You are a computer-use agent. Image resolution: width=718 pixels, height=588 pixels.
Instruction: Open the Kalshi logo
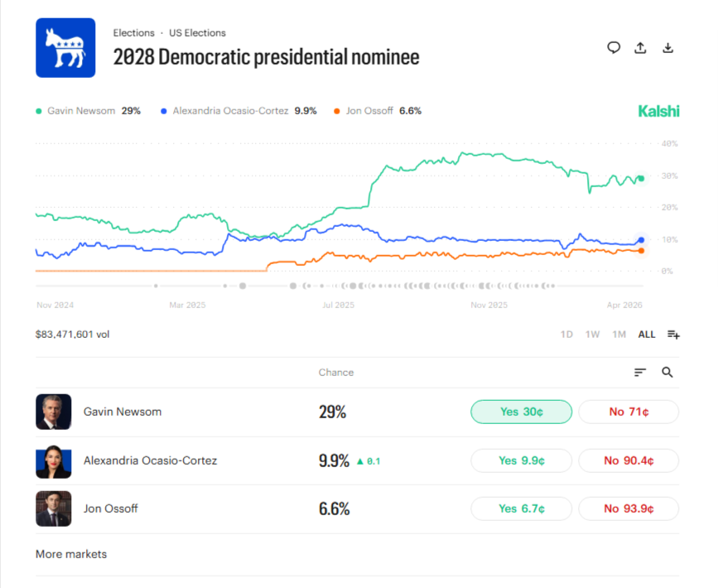click(x=658, y=111)
